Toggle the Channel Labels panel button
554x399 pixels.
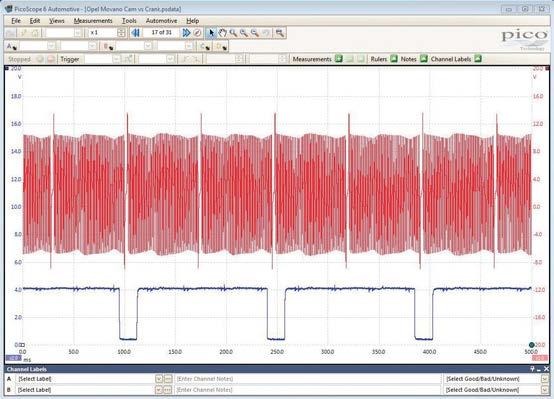[x=478, y=59]
